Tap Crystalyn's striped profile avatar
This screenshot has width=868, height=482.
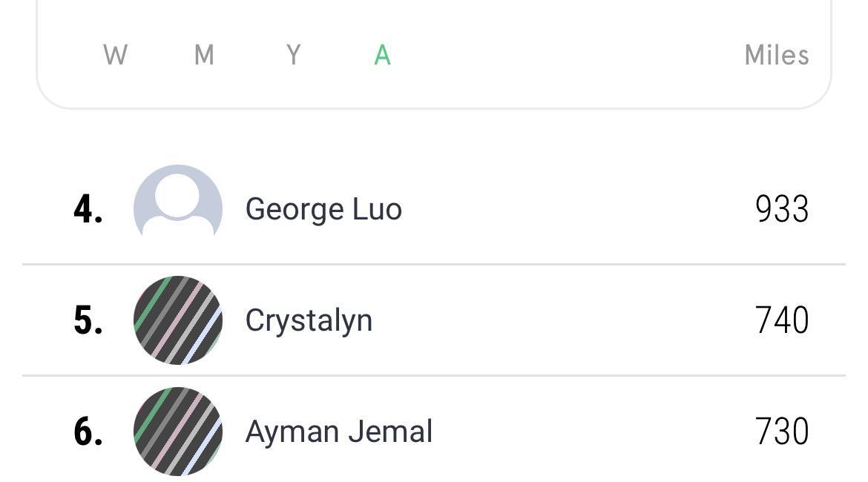click(x=178, y=320)
